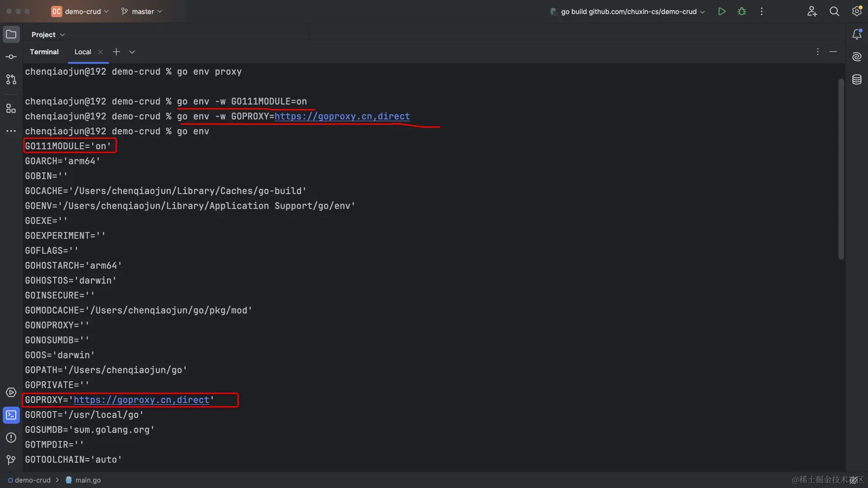868x488 pixels.
Task: Click the GOEXPERIMENT='' line
Action: tap(65, 236)
